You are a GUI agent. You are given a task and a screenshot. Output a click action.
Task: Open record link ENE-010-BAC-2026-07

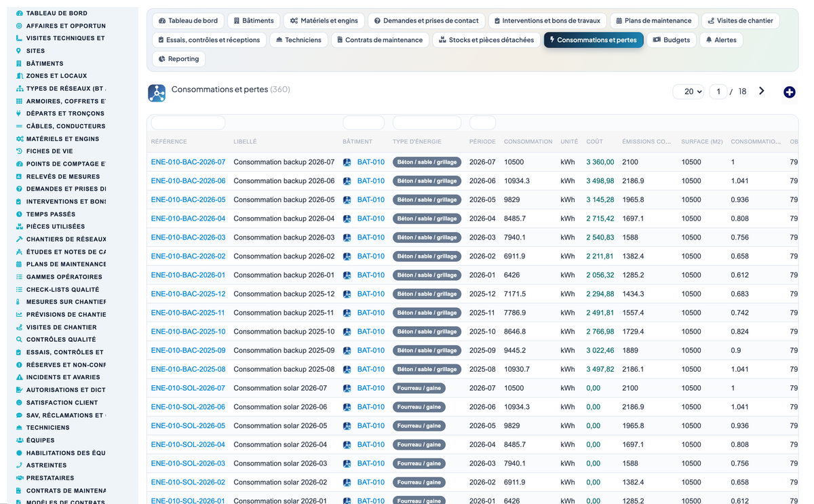coord(188,162)
